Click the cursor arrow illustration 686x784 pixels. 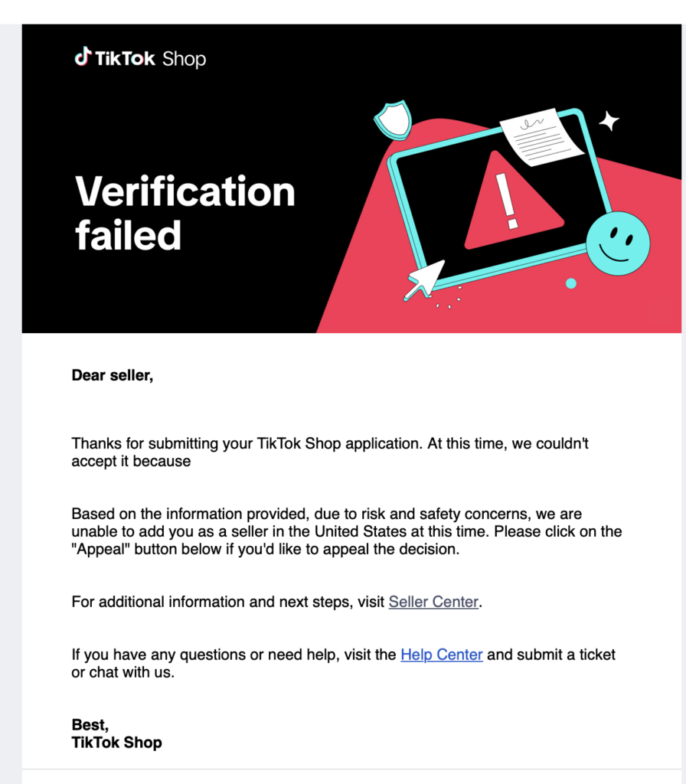click(424, 280)
